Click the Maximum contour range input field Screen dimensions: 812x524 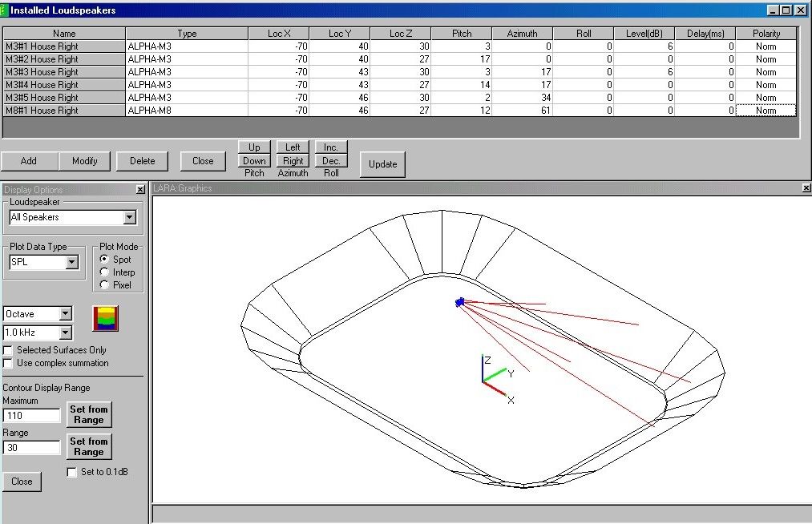pyautogui.click(x=32, y=416)
